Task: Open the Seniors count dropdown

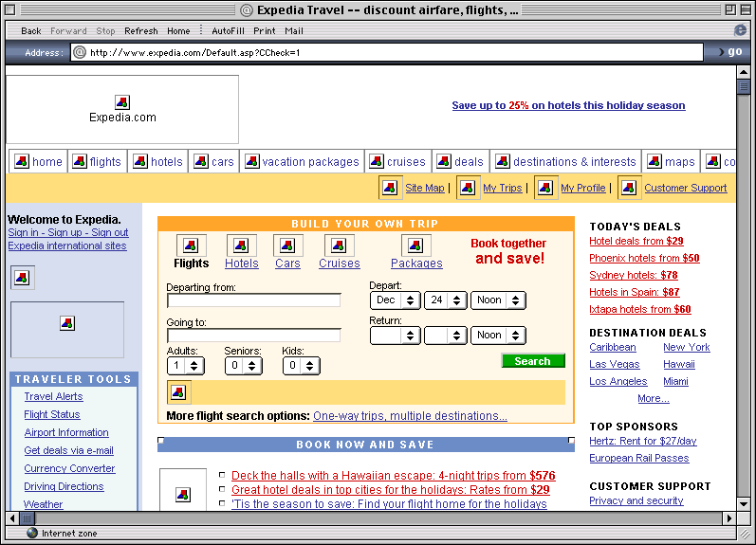Action: 244,366
